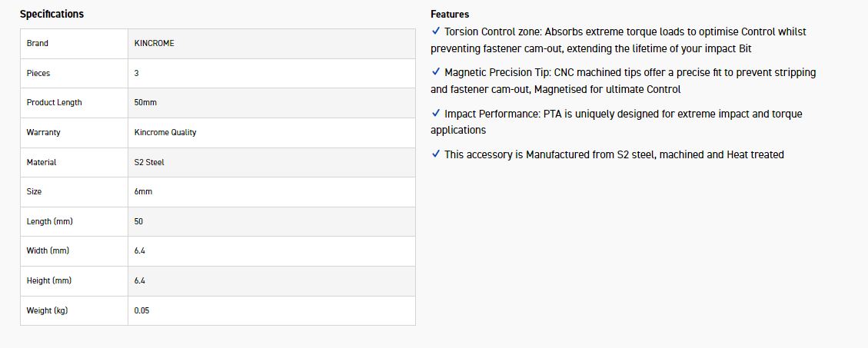This screenshot has height=348, width=868.
Task: Select the Warranty row label
Action: (43, 132)
